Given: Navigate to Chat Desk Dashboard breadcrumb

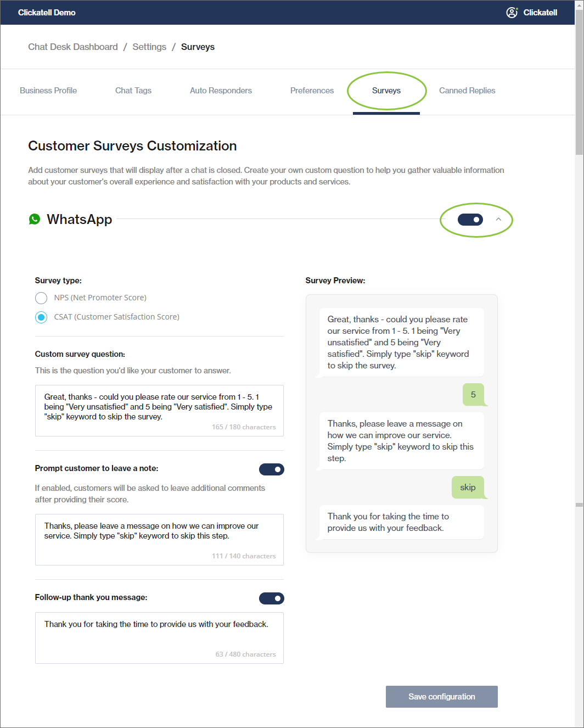Looking at the screenshot, I should coord(73,47).
